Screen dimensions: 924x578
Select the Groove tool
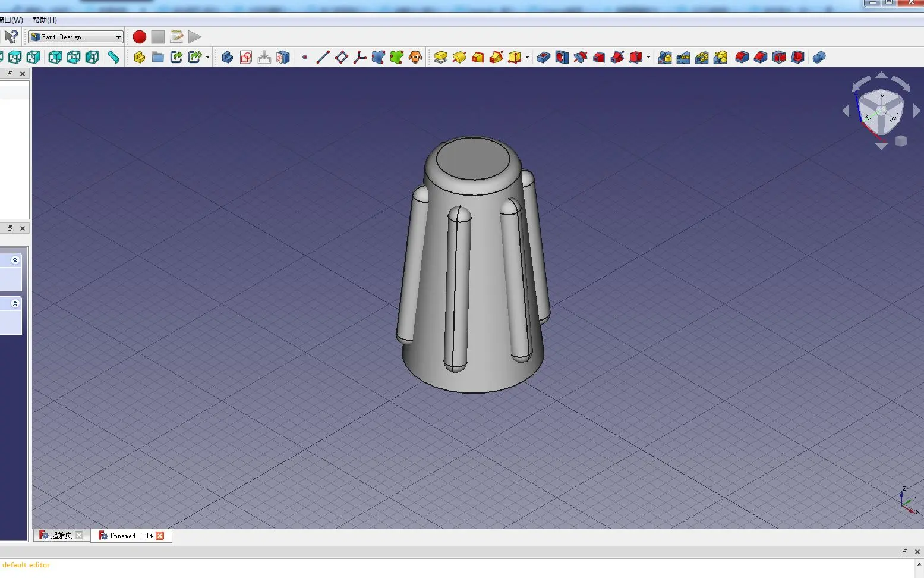coord(581,57)
